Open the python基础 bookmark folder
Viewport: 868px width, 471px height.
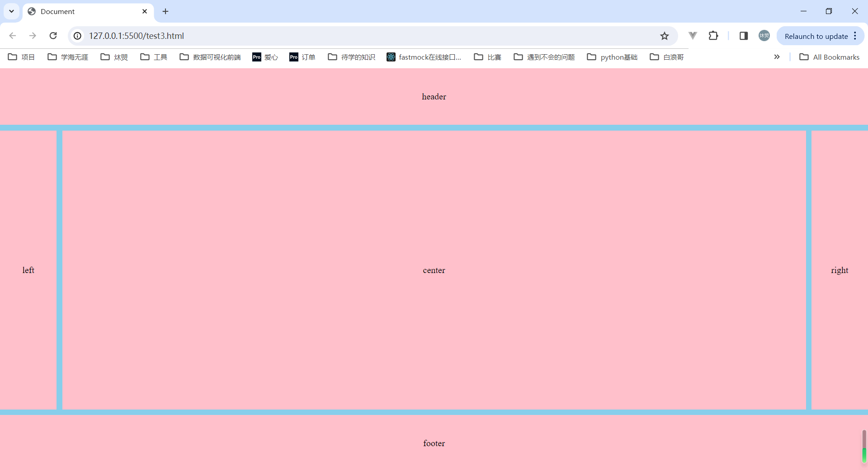(612, 57)
